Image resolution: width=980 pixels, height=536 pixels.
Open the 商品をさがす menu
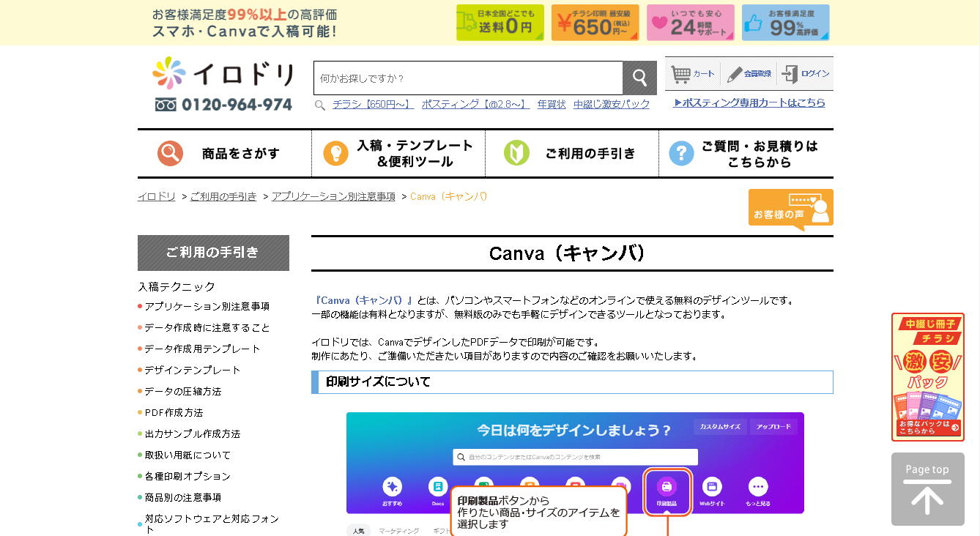point(224,154)
